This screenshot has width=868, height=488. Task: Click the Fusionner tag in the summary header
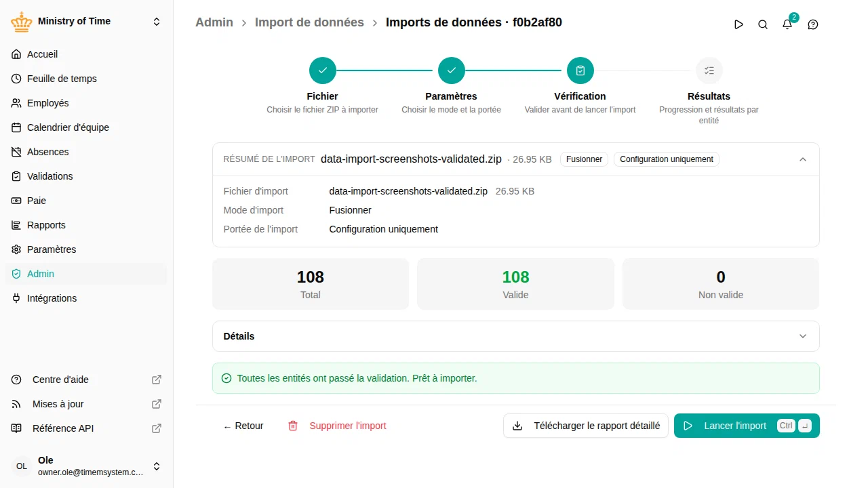(584, 159)
